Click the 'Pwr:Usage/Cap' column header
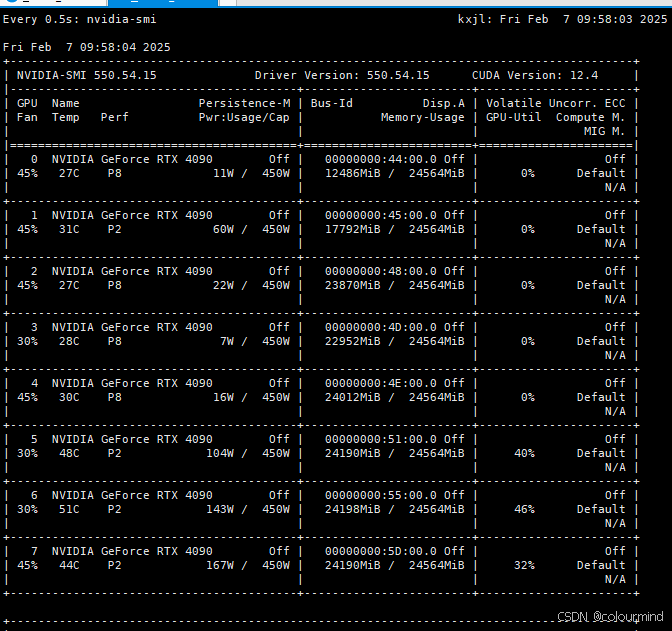Image resolution: width=672 pixels, height=631 pixels. click(244, 117)
